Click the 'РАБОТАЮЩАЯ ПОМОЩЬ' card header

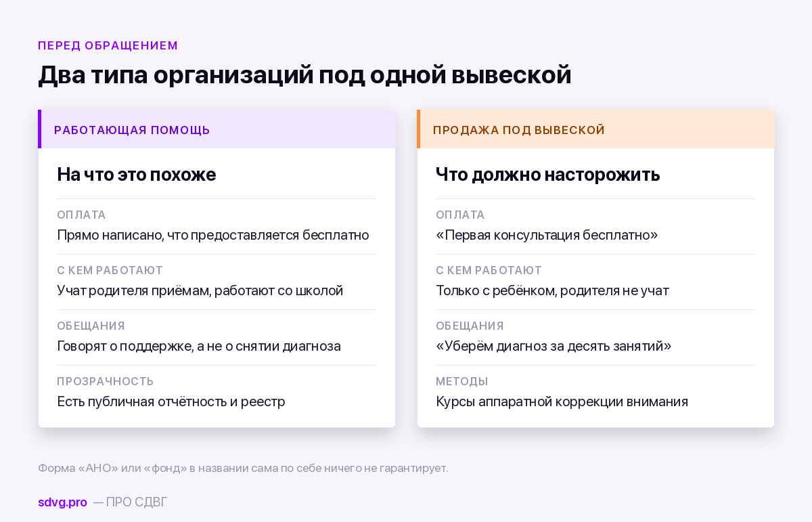click(x=217, y=129)
